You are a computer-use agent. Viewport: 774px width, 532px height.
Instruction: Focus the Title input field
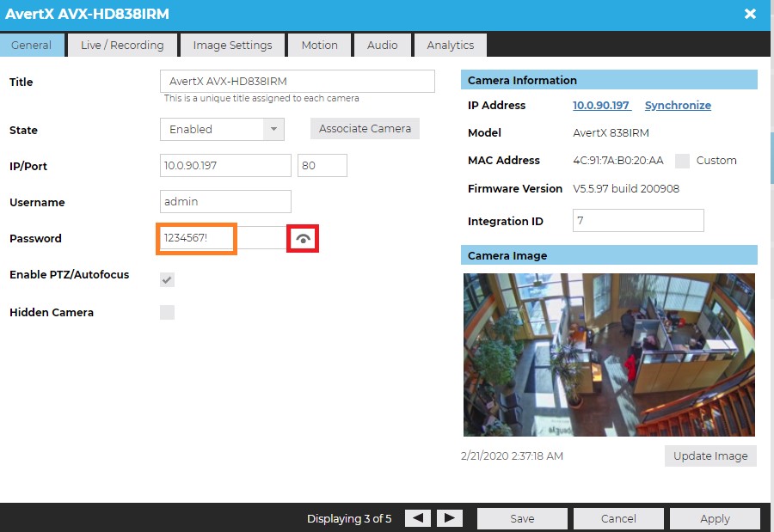(298, 82)
